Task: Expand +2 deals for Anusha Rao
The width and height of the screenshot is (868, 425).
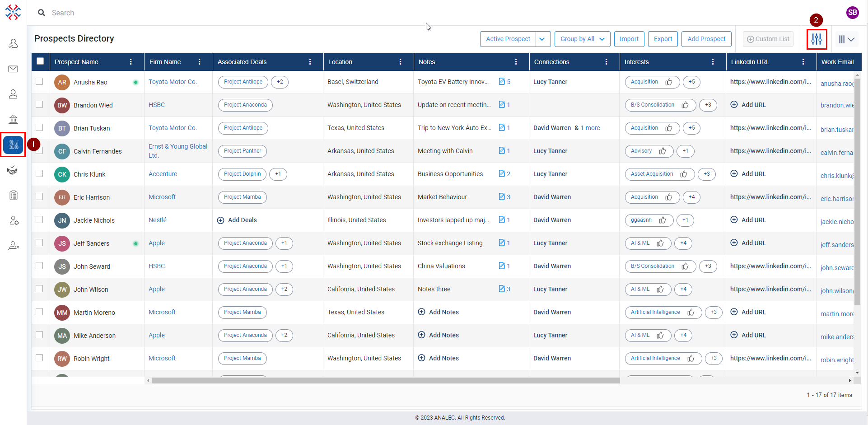Action: (280, 82)
